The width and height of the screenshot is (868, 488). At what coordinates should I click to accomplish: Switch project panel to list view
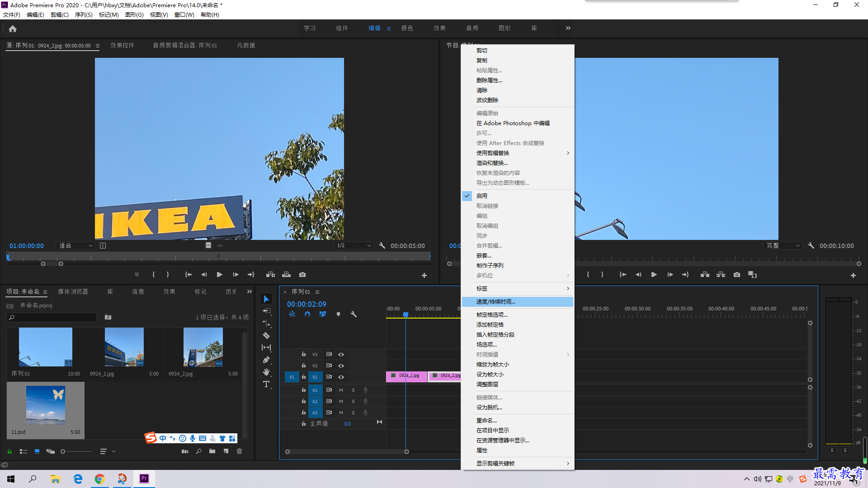coord(24,451)
